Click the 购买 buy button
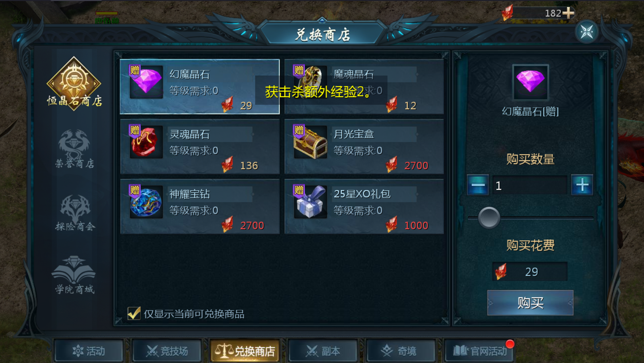 click(x=530, y=303)
